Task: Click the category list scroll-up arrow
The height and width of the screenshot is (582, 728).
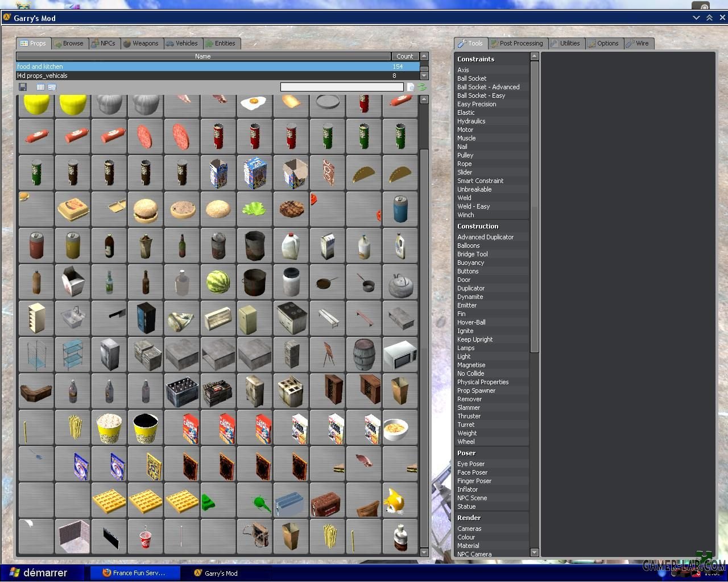Action: [424, 56]
